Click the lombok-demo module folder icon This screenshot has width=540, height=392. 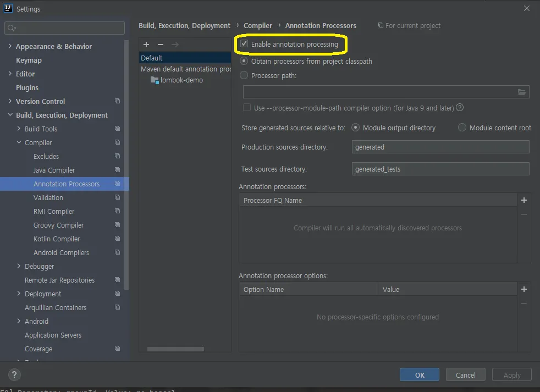tap(155, 80)
